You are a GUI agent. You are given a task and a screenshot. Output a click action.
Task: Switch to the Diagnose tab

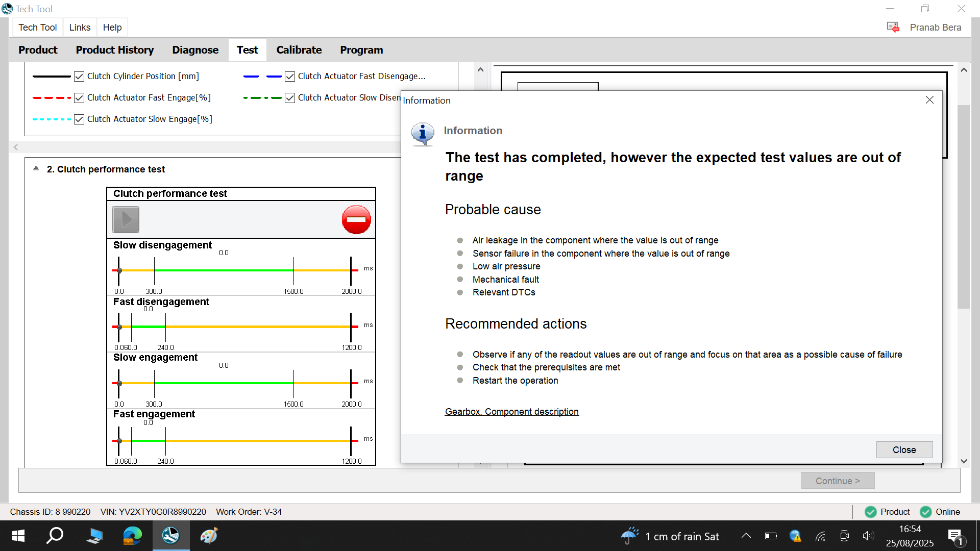pos(195,50)
